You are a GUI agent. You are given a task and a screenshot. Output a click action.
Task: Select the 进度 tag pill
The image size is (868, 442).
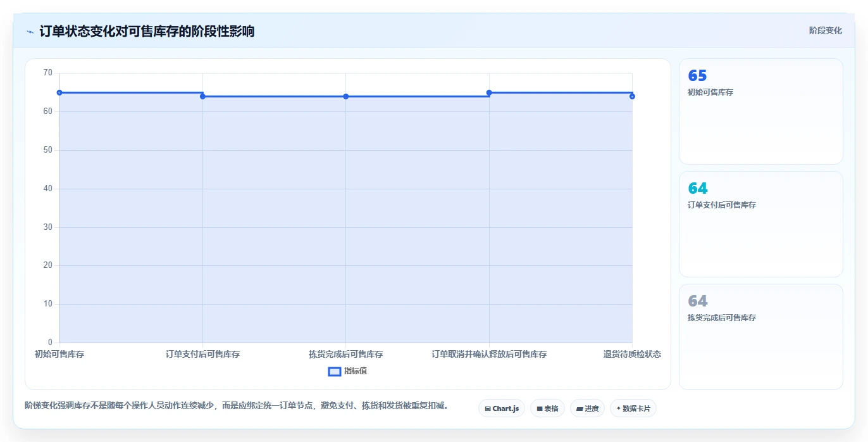[x=587, y=408]
